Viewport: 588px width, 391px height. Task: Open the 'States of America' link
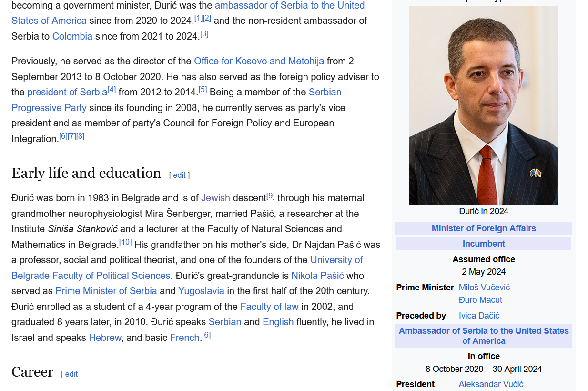(x=49, y=21)
